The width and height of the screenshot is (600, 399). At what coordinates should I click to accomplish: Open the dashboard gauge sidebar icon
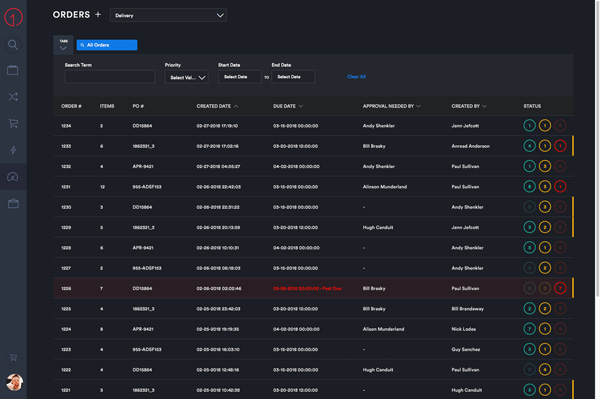click(13, 177)
